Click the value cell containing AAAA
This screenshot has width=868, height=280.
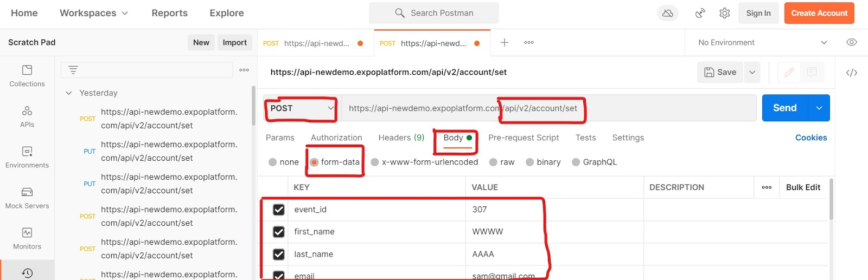[554, 254]
